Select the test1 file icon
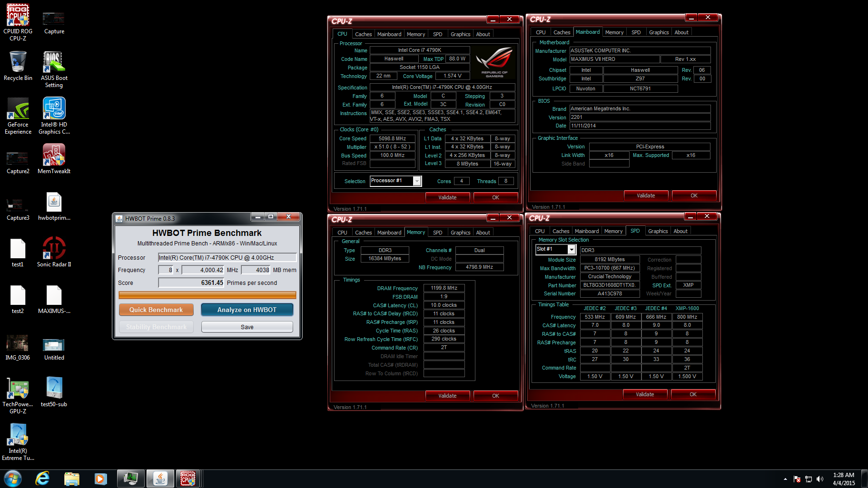This screenshot has width=868, height=488. 18,253
